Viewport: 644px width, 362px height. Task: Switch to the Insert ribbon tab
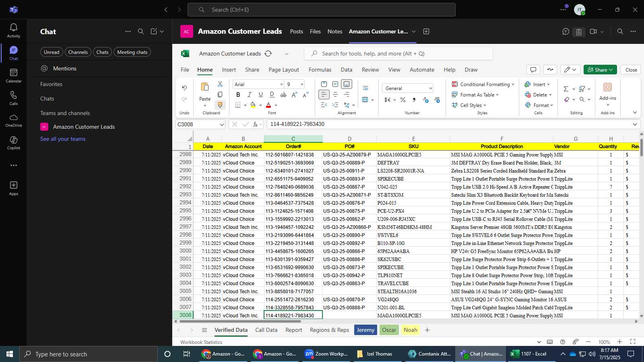tap(229, 70)
